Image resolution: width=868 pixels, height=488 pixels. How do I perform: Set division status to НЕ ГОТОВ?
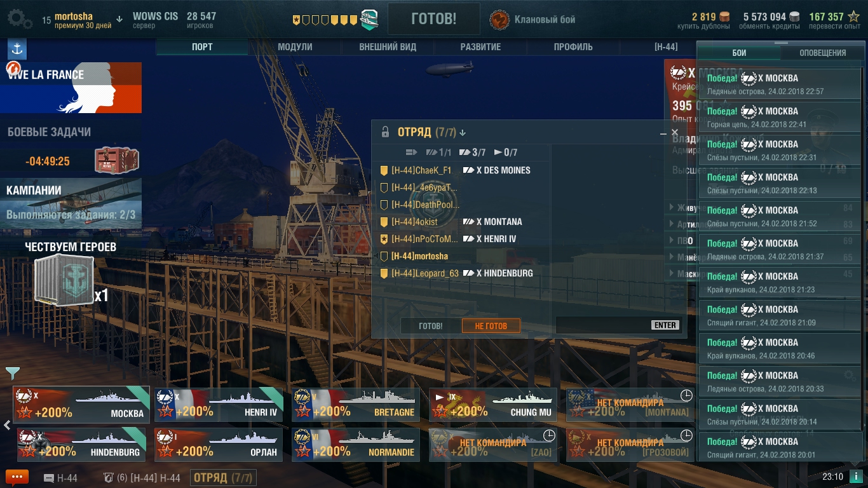pyautogui.click(x=491, y=326)
